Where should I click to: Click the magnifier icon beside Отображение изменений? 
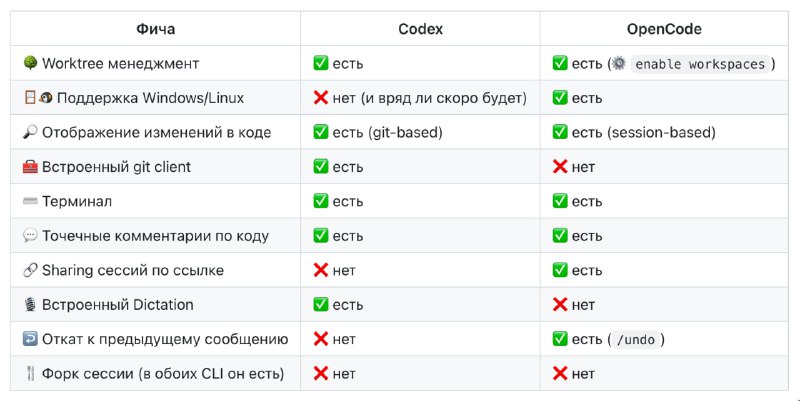29,132
